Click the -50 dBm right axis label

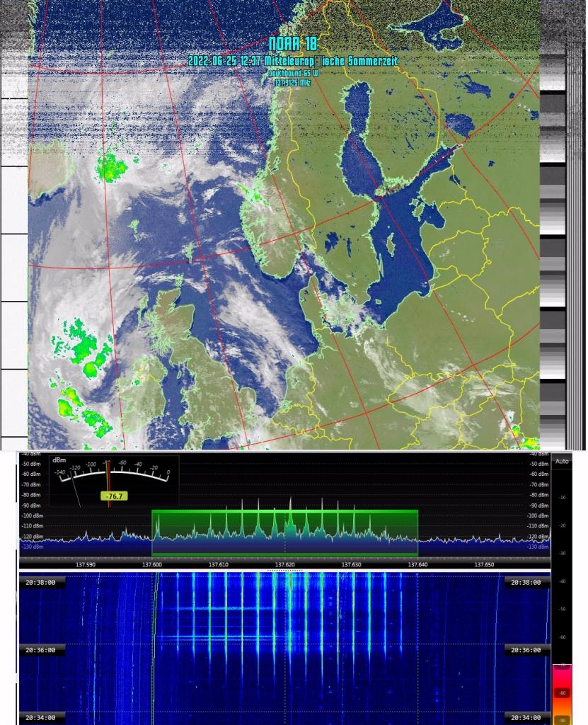click(x=538, y=464)
